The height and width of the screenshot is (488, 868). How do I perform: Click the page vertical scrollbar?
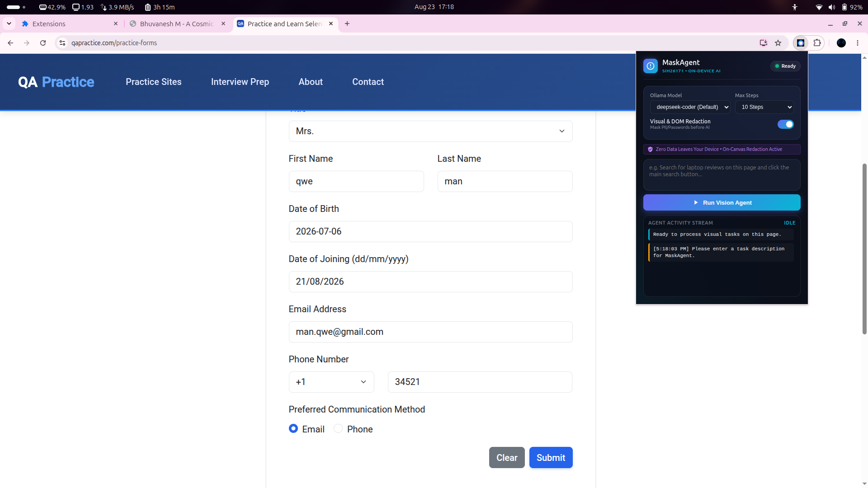[864, 249]
